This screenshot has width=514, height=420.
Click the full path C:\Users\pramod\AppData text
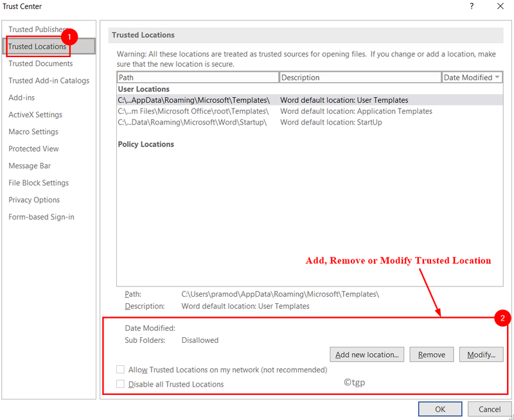[280, 294]
